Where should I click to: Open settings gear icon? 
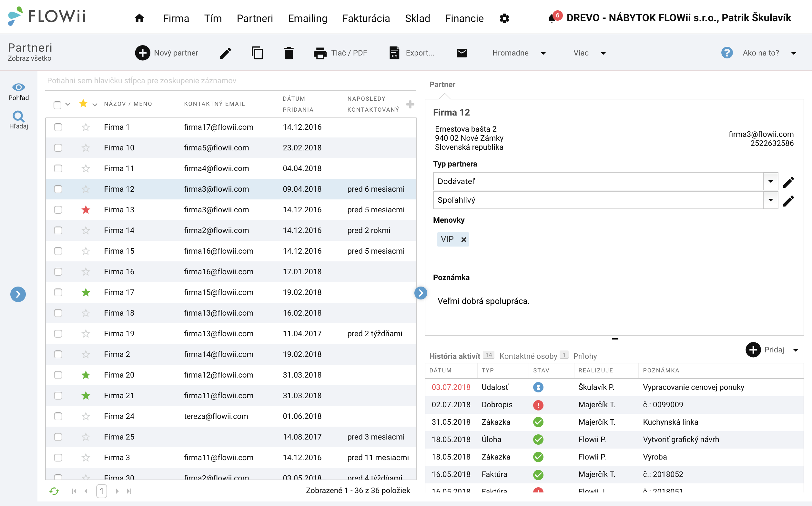[504, 18]
